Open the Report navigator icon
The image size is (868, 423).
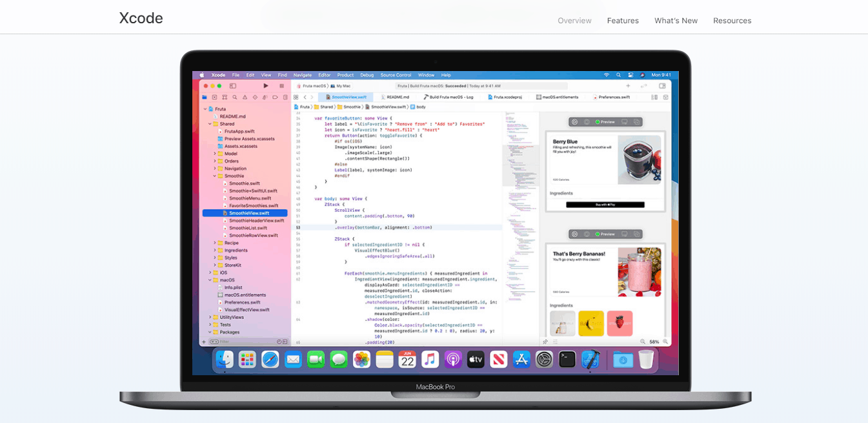pyautogui.click(x=285, y=97)
